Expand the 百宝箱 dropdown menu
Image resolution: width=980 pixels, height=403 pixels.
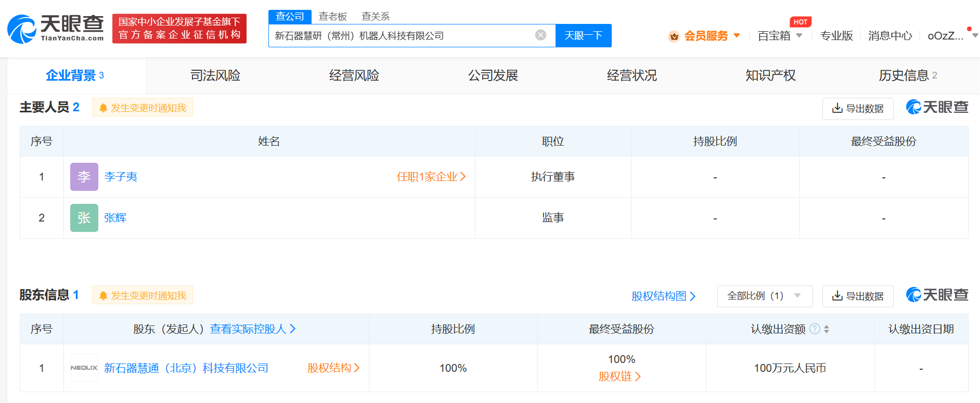(x=799, y=35)
